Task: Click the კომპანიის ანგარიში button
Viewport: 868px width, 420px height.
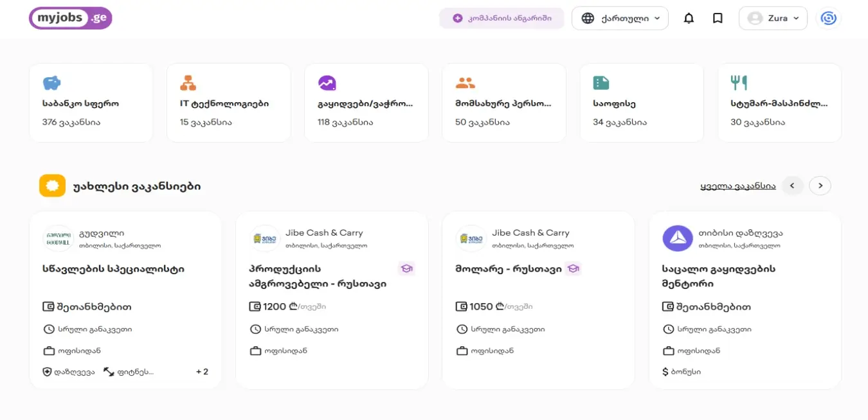Action: point(502,19)
